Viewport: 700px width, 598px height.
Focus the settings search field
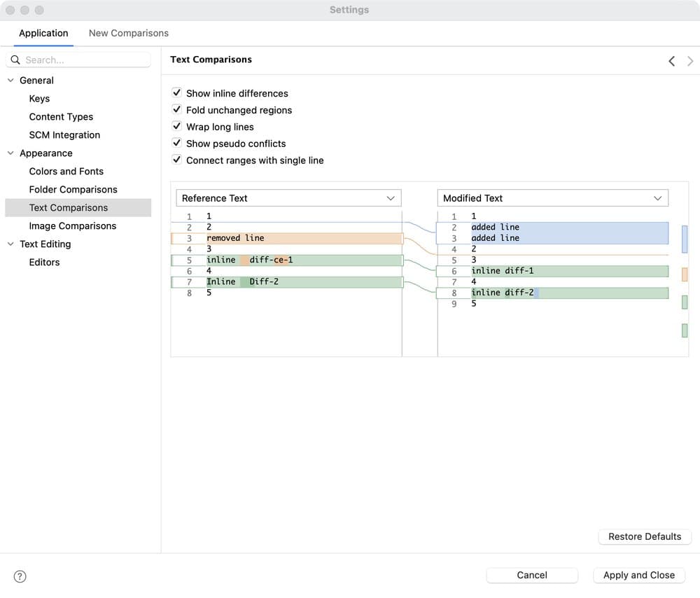tap(78, 60)
